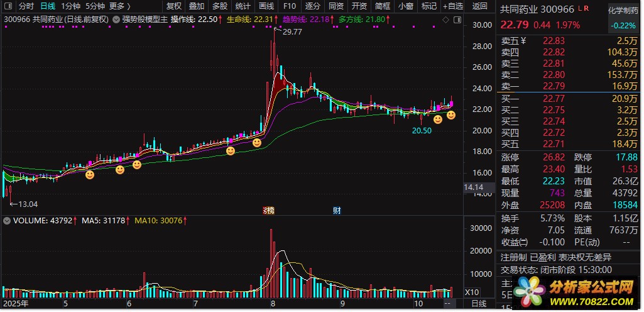Viewport: 644px width, 312px height.
Task: Click the 注册制 已盈利 表决权无差异 line
Action: point(556,257)
